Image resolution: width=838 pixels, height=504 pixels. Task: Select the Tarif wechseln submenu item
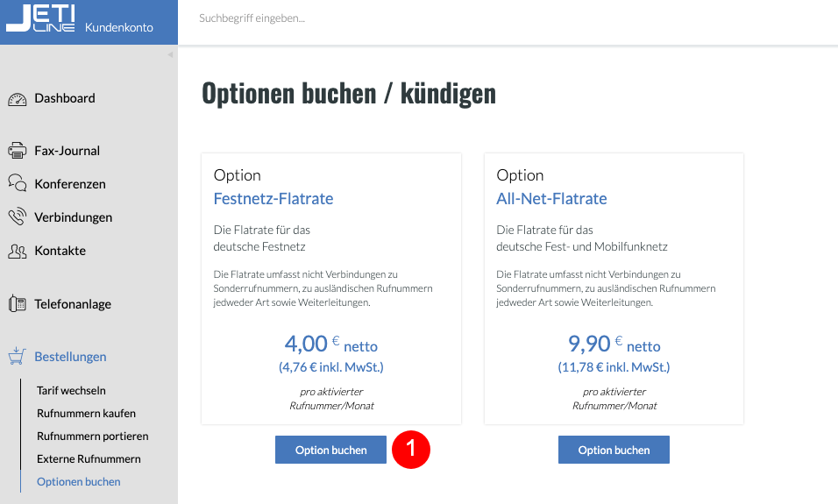click(x=71, y=390)
